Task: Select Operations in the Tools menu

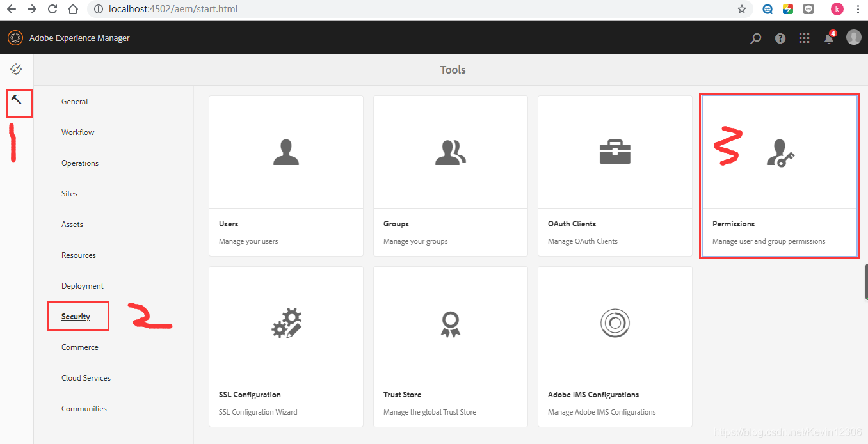Action: tap(80, 163)
